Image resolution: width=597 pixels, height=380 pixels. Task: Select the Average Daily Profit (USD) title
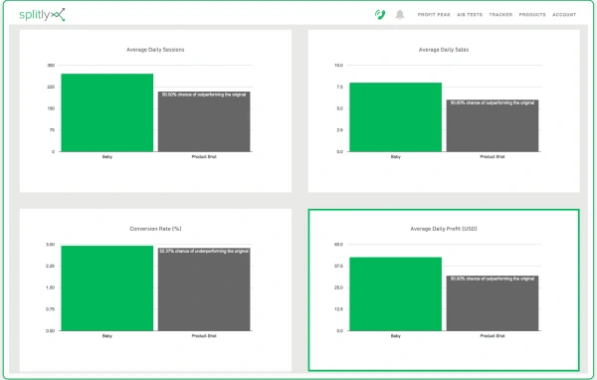click(444, 229)
